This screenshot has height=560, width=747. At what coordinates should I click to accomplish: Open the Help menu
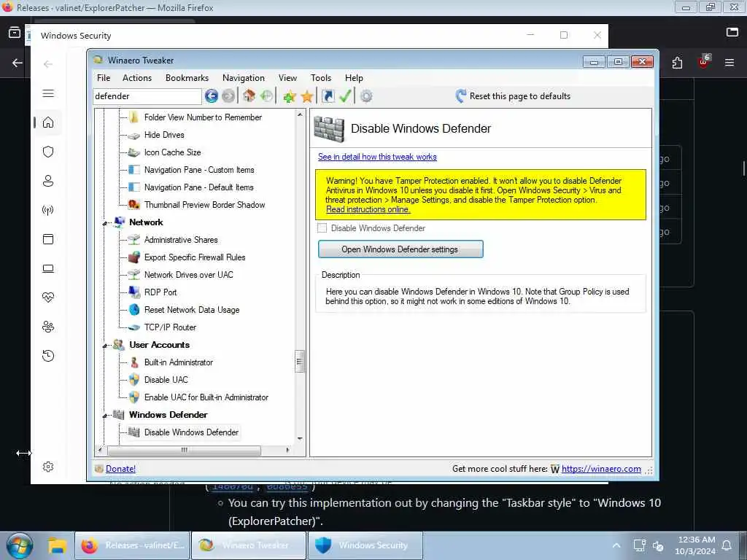[354, 78]
